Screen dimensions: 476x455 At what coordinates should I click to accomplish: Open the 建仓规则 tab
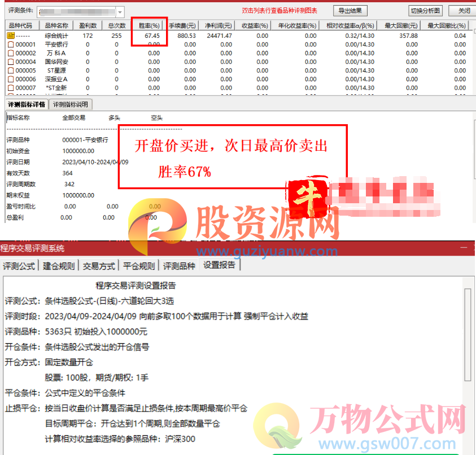click(x=59, y=266)
